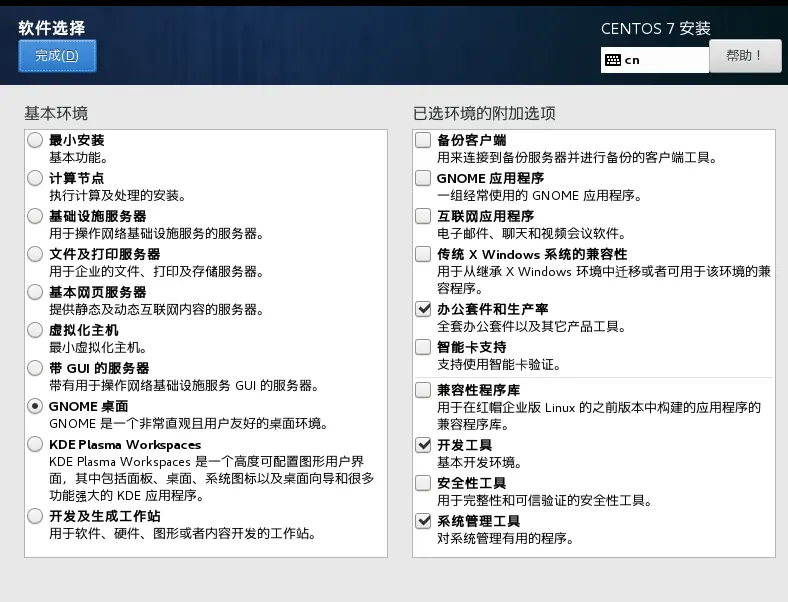The width and height of the screenshot is (788, 602).
Task: Tick 传统 X Windows 系统的兼容性 checkbox
Action: pyautogui.click(x=423, y=254)
